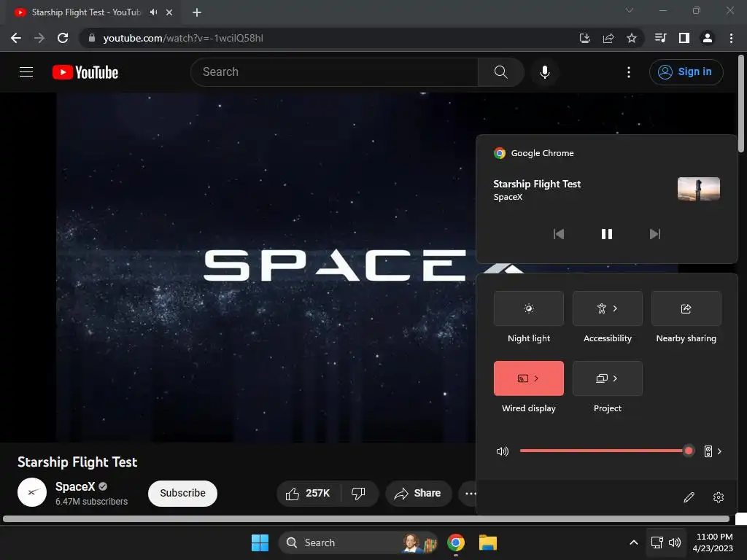Close the Starship Flight Test tab

pyautogui.click(x=169, y=12)
